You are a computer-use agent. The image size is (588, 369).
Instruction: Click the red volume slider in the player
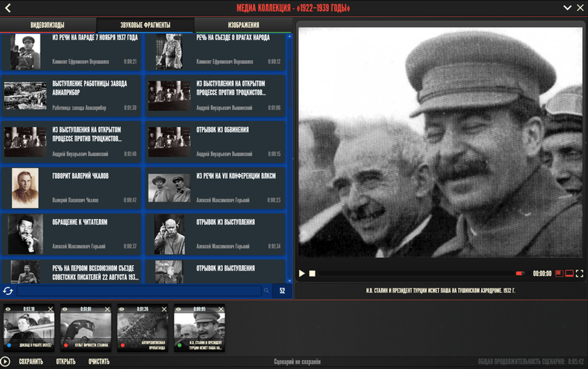520,274
